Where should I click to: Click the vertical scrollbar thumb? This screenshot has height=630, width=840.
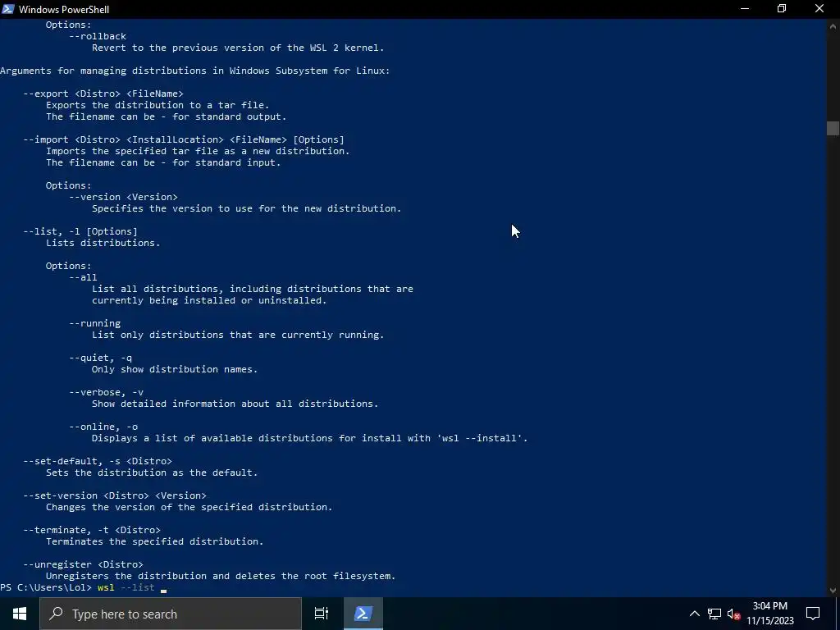pos(833,129)
